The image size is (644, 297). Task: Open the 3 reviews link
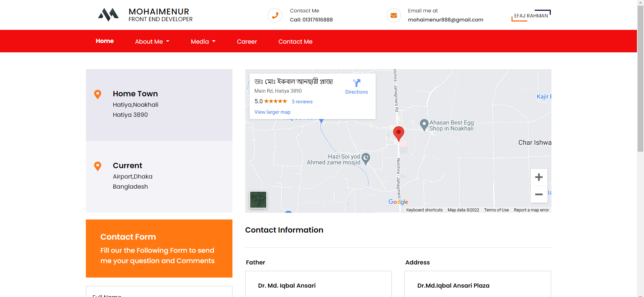click(302, 102)
